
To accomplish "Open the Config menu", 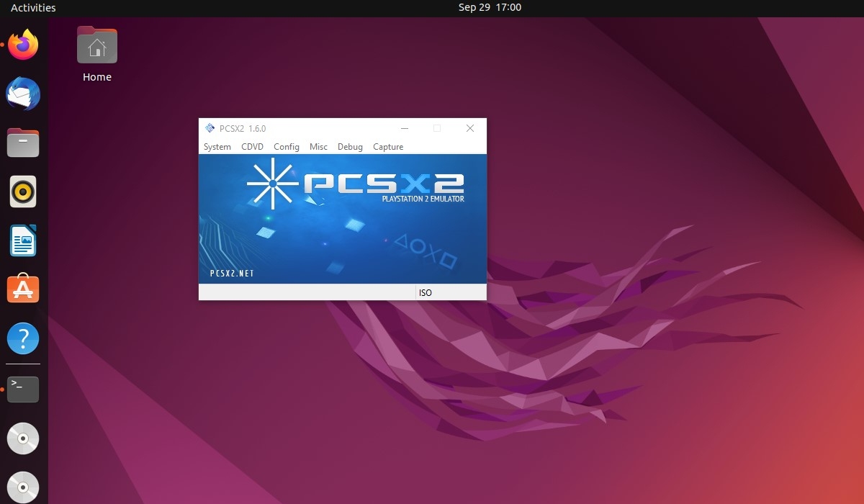I will pyautogui.click(x=286, y=147).
